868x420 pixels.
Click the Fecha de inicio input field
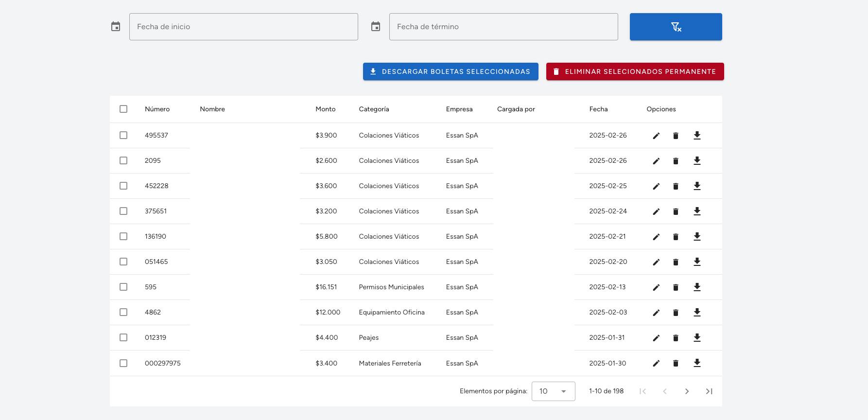coord(243,27)
